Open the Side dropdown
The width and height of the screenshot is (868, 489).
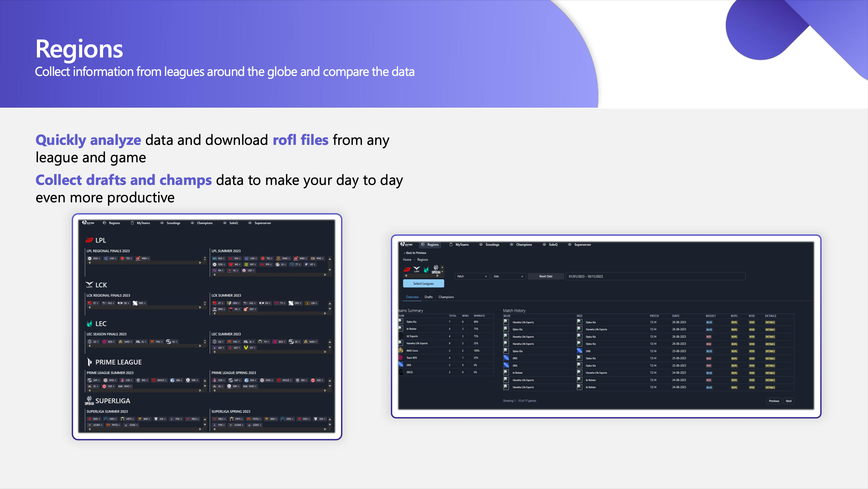[509, 276]
